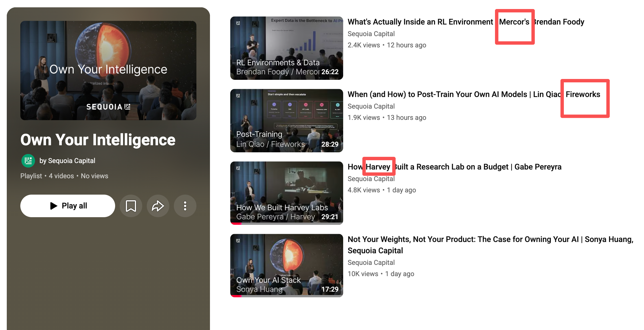Viewport: 644px width, 330px height.
Task: Open the RL Environments & Data video thumbnail
Action: (287, 48)
